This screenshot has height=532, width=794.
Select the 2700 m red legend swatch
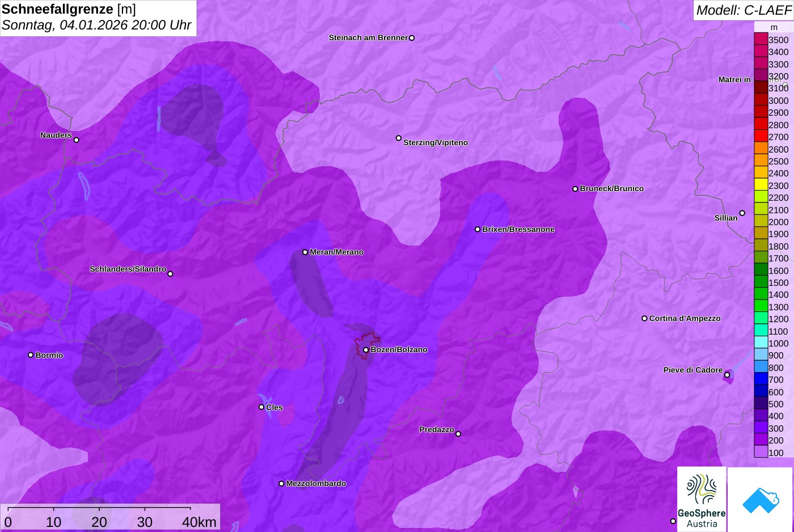point(761,136)
